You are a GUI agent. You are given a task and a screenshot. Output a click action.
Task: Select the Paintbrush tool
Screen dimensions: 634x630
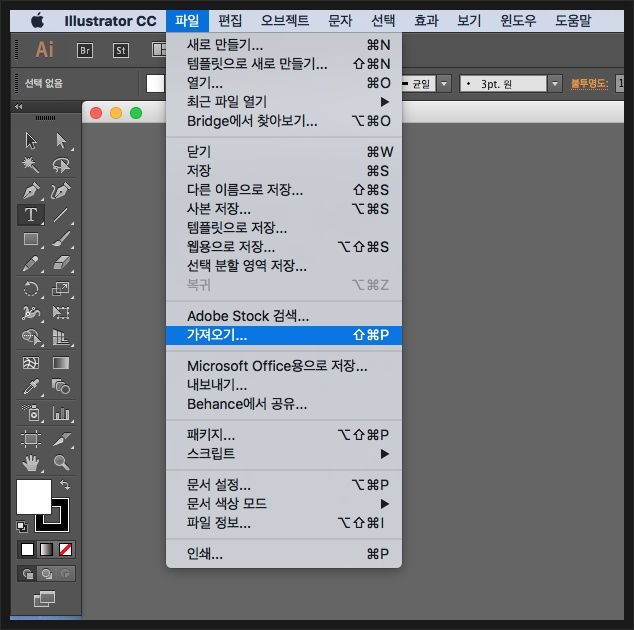[61, 239]
